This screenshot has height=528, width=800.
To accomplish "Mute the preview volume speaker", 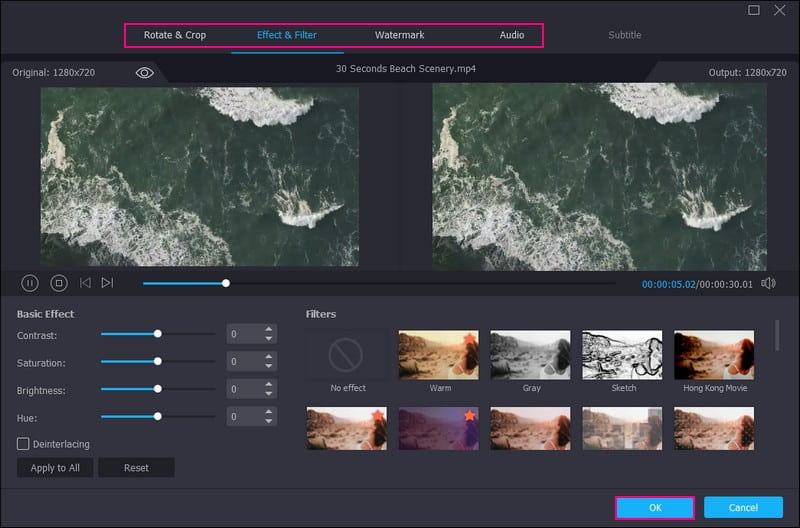I will pos(768,283).
